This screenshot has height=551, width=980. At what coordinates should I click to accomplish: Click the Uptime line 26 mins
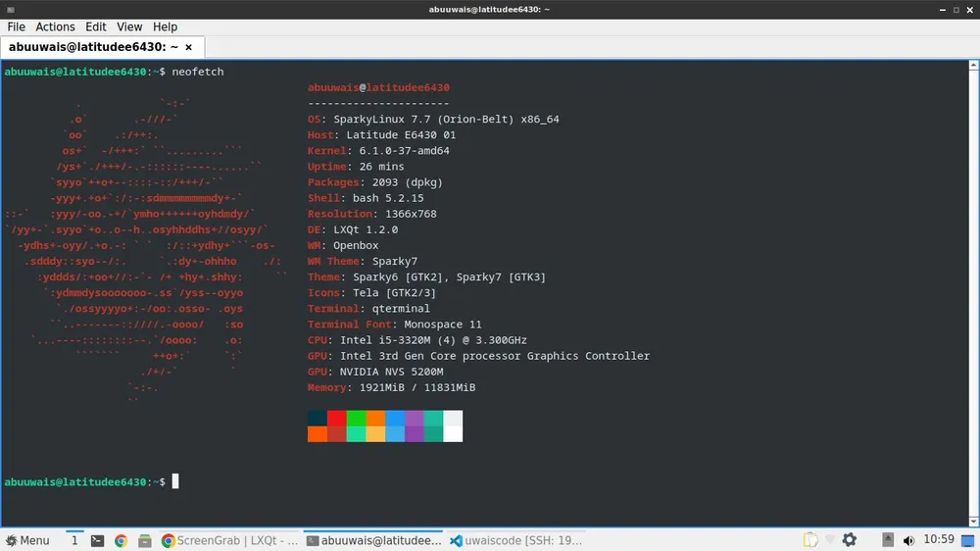point(356,167)
